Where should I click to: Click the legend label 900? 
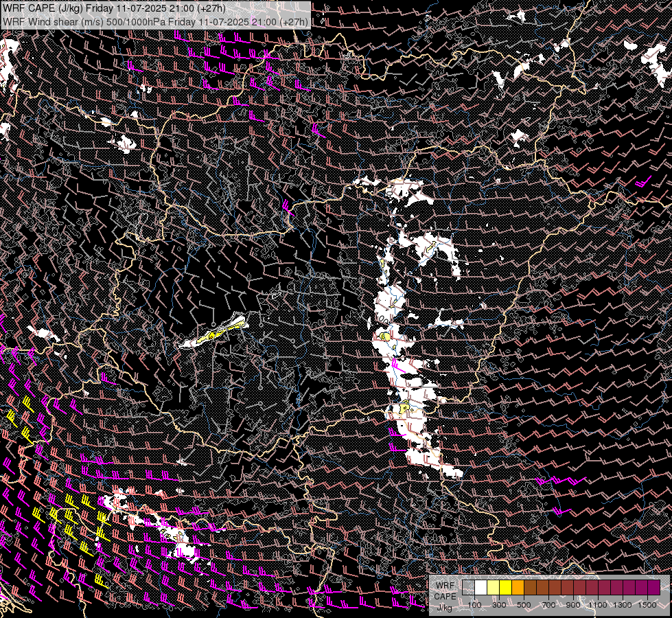pyautogui.click(x=573, y=605)
